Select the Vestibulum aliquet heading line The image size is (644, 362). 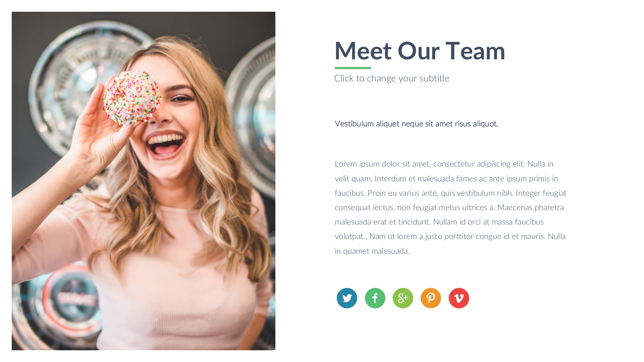[416, 124]
